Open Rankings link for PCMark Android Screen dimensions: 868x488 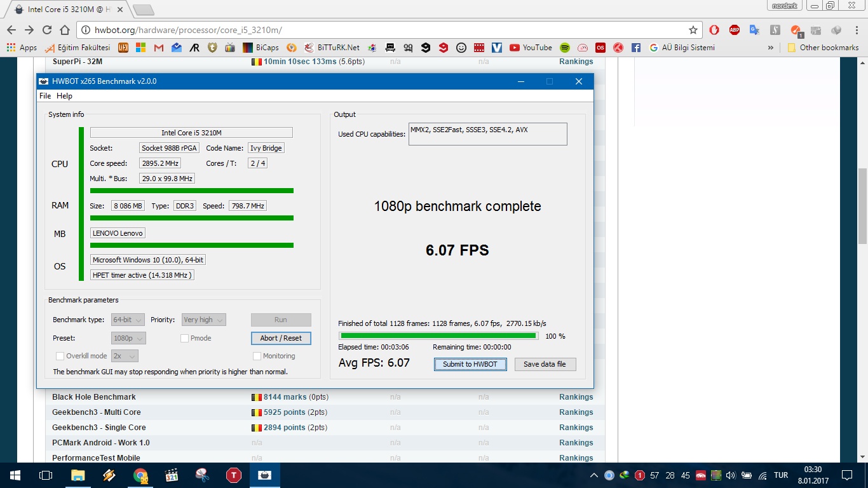(576, 443)
